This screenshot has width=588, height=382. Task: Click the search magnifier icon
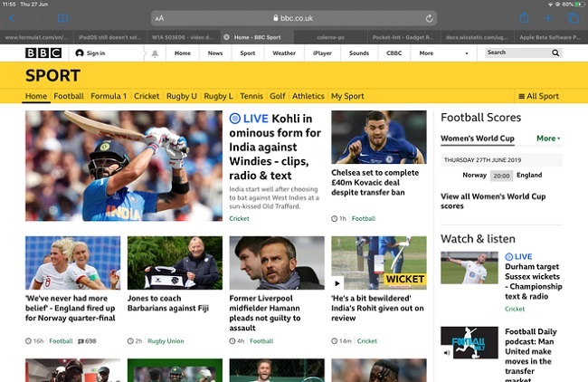pyautogui.click(x=555, y=53)
